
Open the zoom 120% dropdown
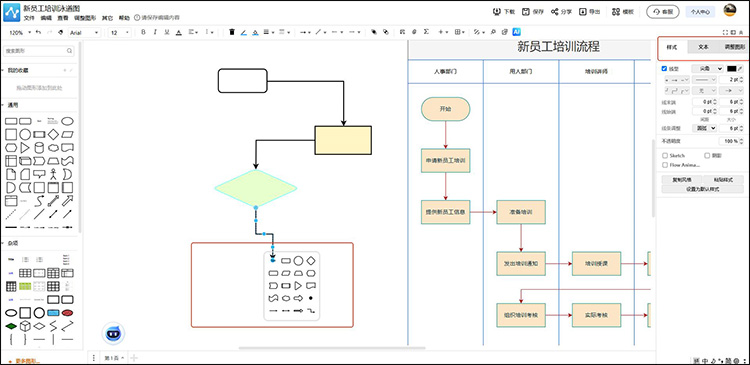[20, 33]
